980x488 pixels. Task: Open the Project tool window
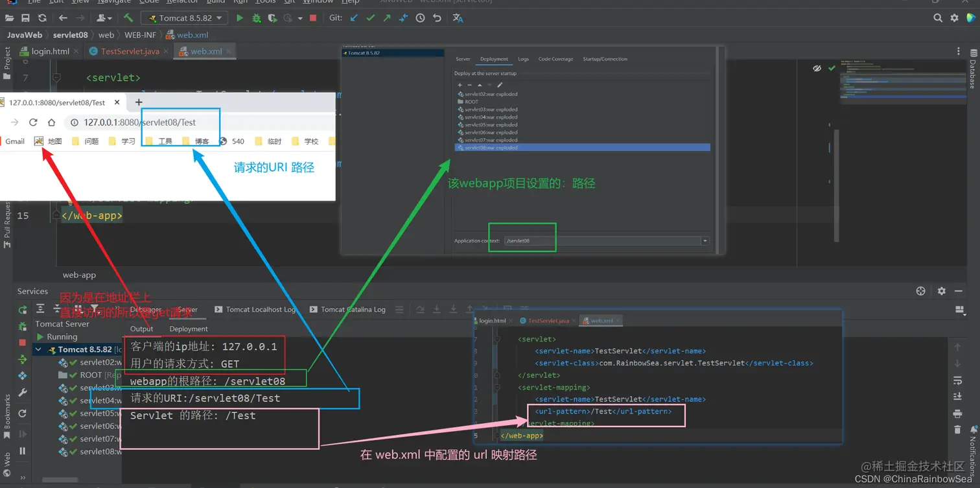(7, 63)
